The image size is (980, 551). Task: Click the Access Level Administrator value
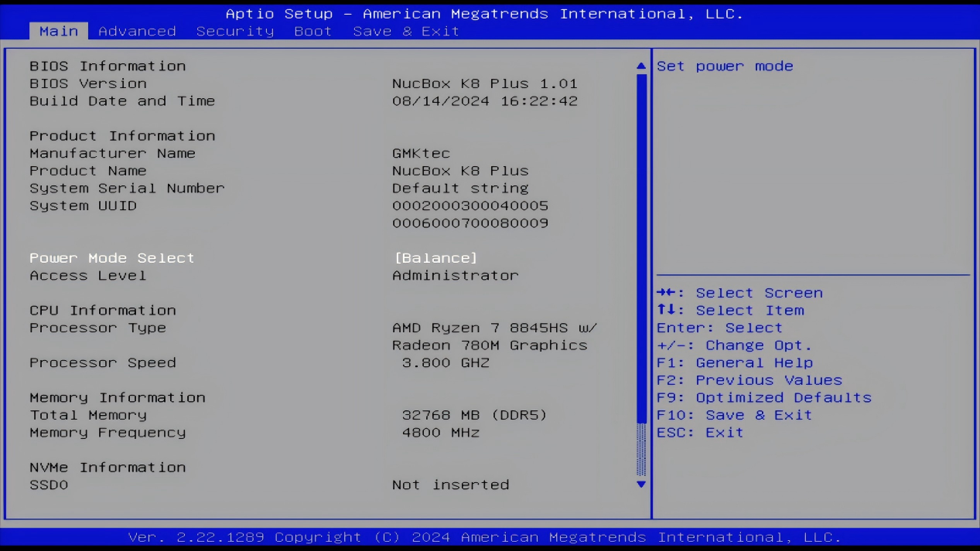click(x=455, y=276)
